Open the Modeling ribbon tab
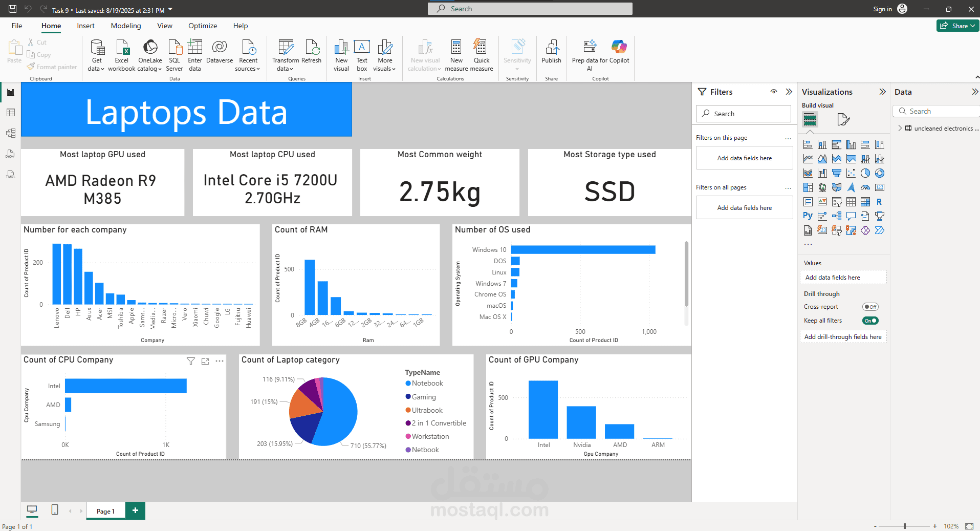Screen dimensions: 980x531 click(126, 26)
